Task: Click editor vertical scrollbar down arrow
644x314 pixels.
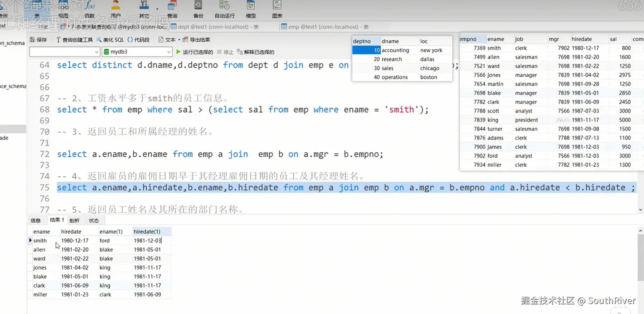Action: (x=640, y=210)
